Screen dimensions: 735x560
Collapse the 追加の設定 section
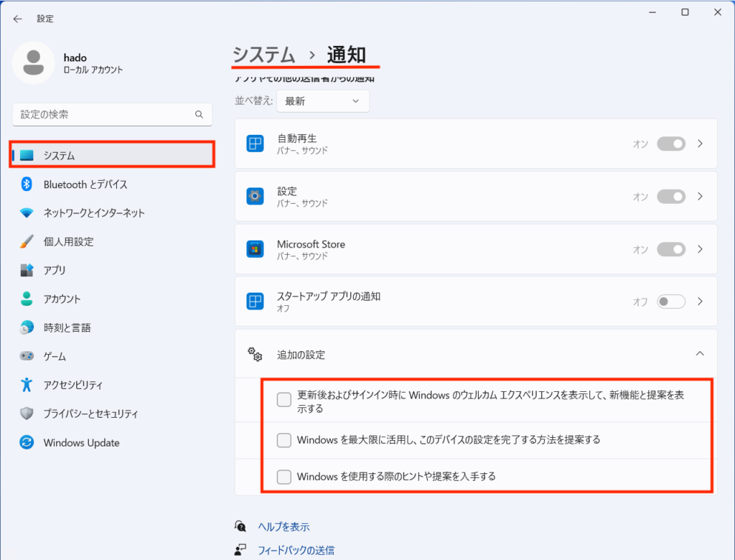pos(700,354)
